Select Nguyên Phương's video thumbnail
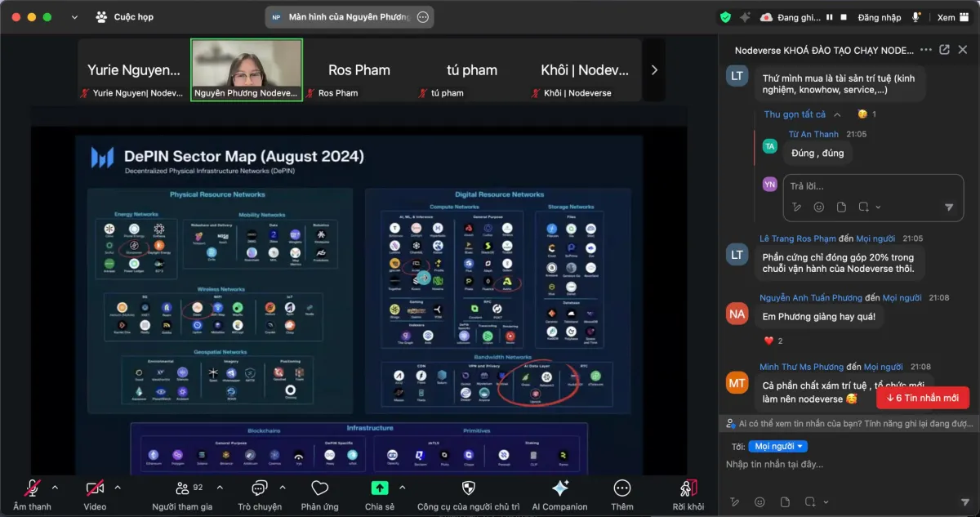The width and height of the screenshot is (980, 517). click(x=247, y=70)
